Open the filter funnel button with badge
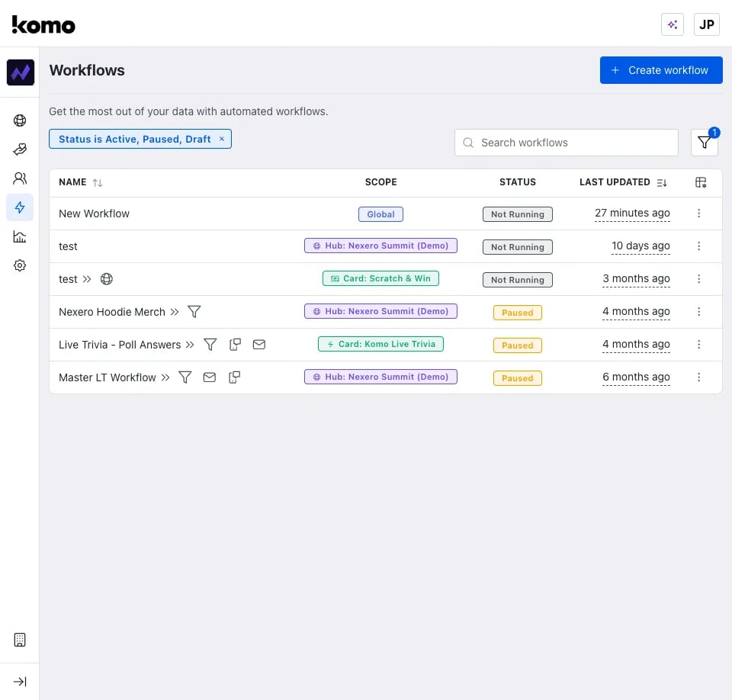The image size is (732, 700). pos(704,143)
